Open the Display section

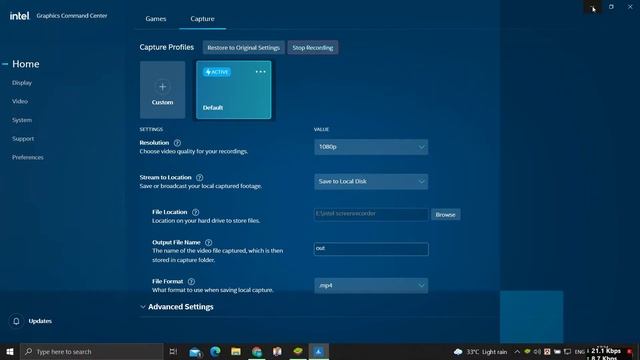22,83
